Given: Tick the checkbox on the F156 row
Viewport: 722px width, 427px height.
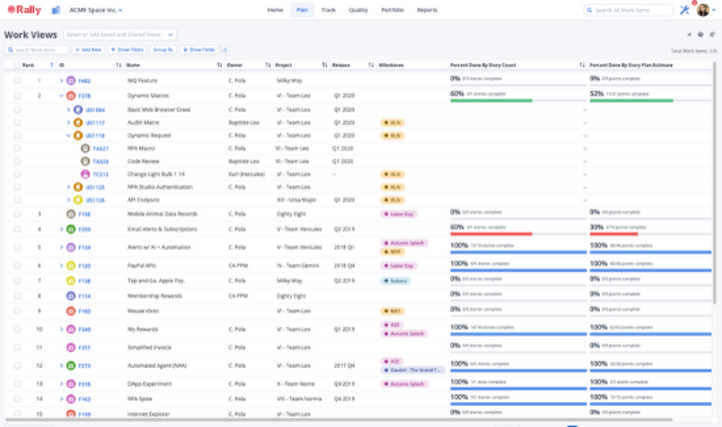Looking at the screenshot, I should coord(17,213).
